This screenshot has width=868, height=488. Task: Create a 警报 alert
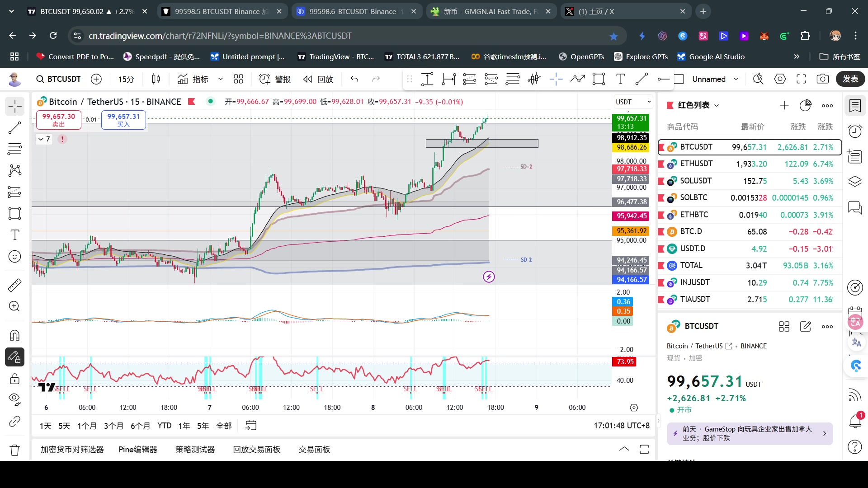pos(275,79)
